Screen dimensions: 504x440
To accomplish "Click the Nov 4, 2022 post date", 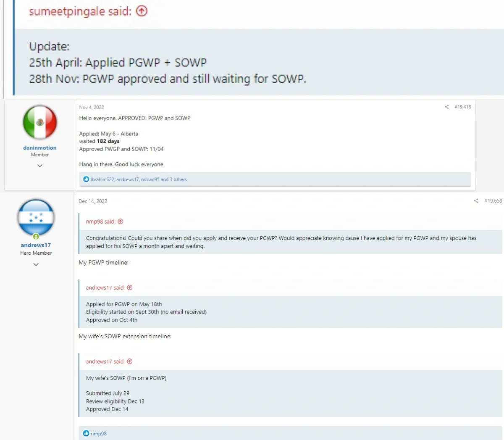I will pos(92,108).
